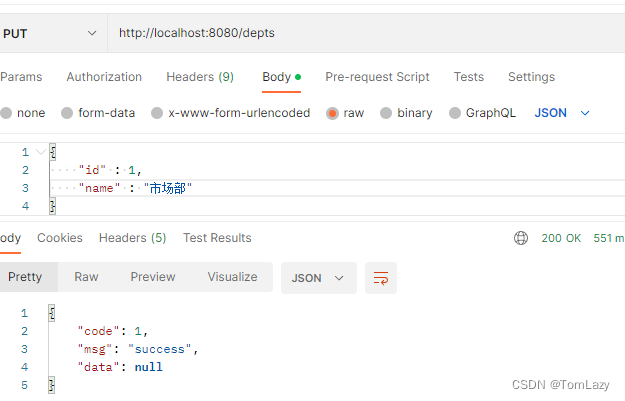Viewport: 625px width, 401px height.
Task: Expand the request body JSON format dropdown
Action: pos(562,113)
